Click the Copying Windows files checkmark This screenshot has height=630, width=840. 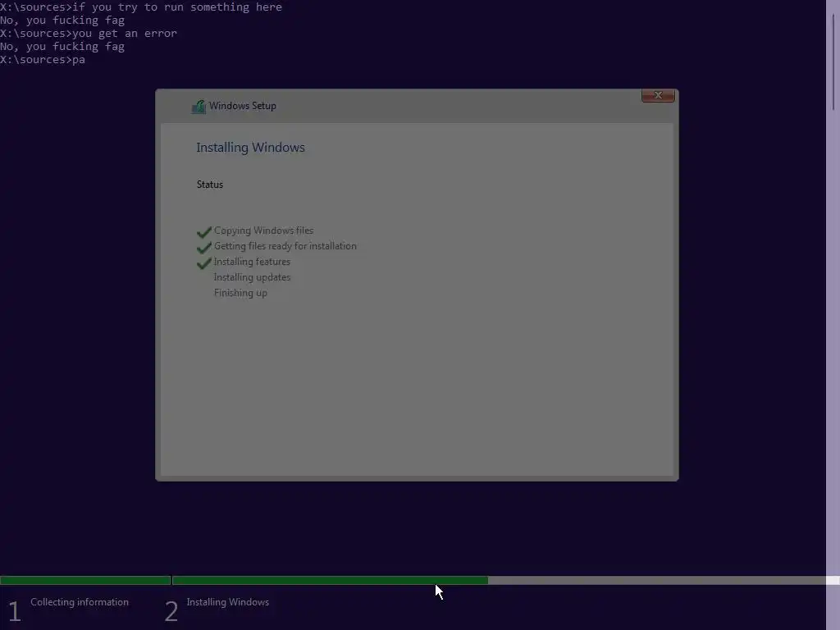(204, 232)
